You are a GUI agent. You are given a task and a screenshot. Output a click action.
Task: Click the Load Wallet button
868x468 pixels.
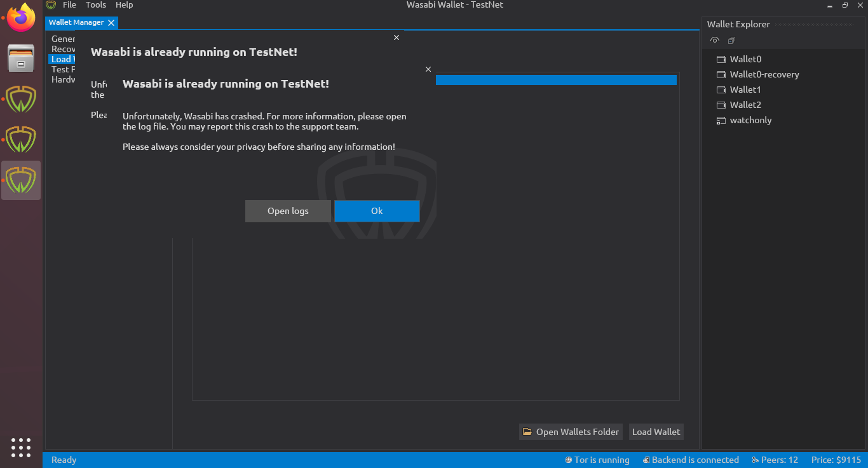(656, 431)
